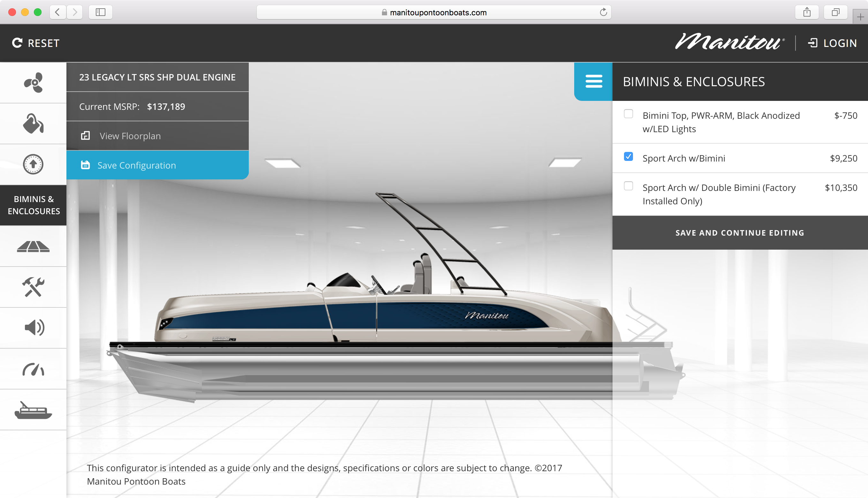868x498 pixels.
Task: Open the speaker audio category
Action: (x=33, y=328)
